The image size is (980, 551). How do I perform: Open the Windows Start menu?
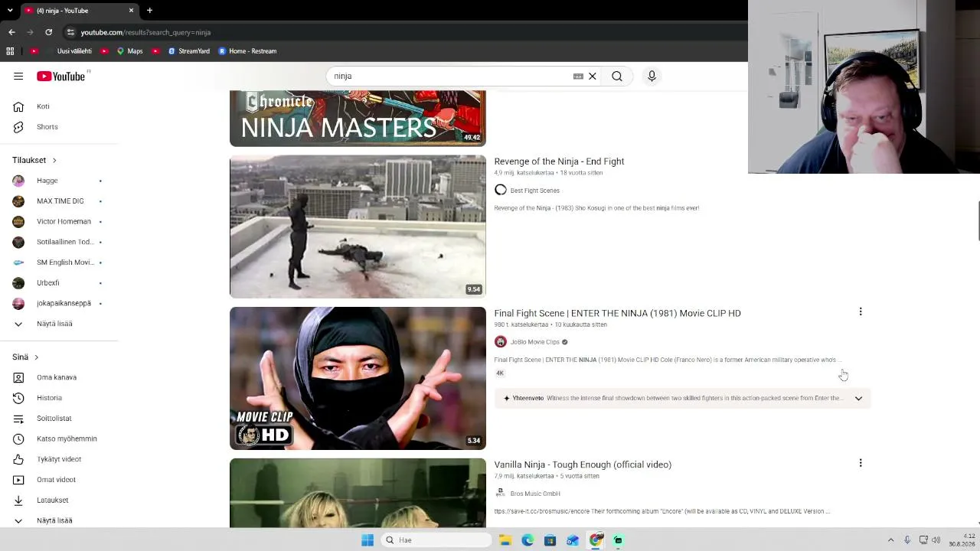coord(367,540)
